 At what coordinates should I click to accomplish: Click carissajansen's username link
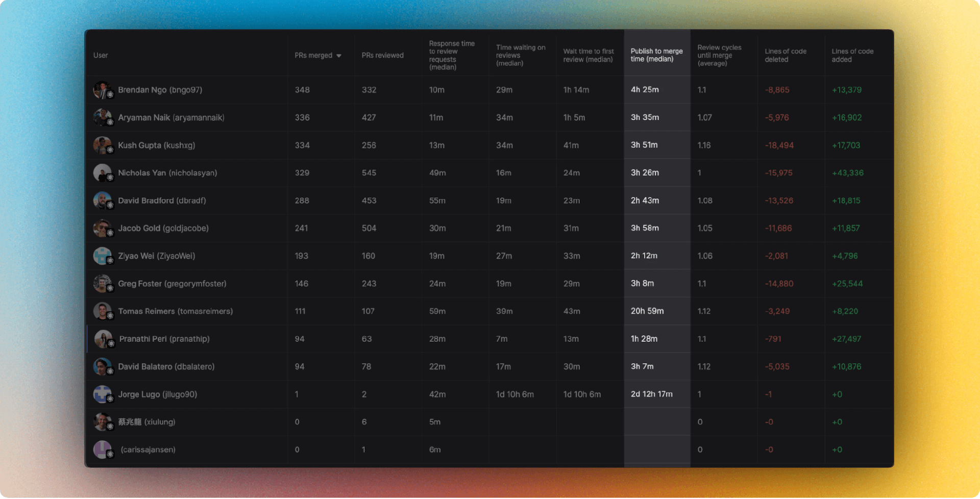point(148,450)
